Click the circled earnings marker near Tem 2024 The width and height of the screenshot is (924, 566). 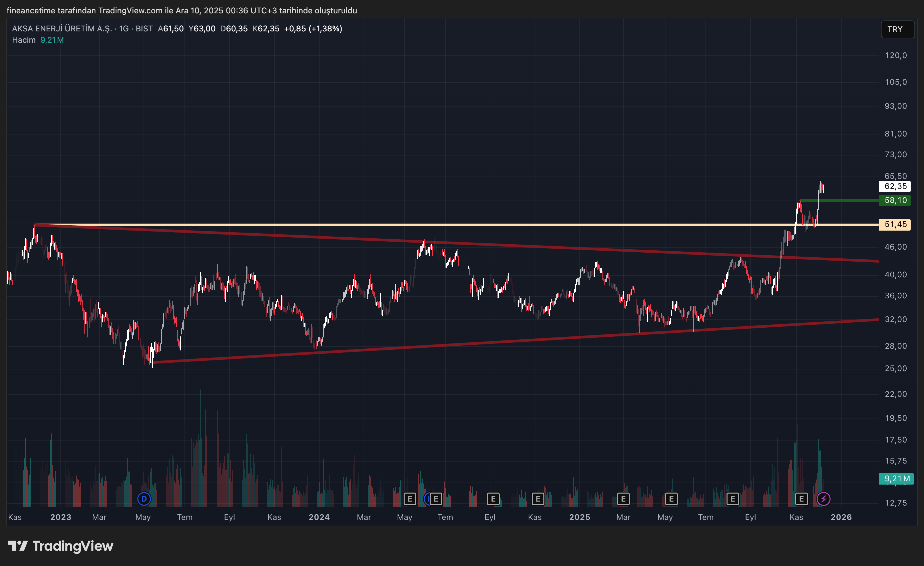pos(435,499)
